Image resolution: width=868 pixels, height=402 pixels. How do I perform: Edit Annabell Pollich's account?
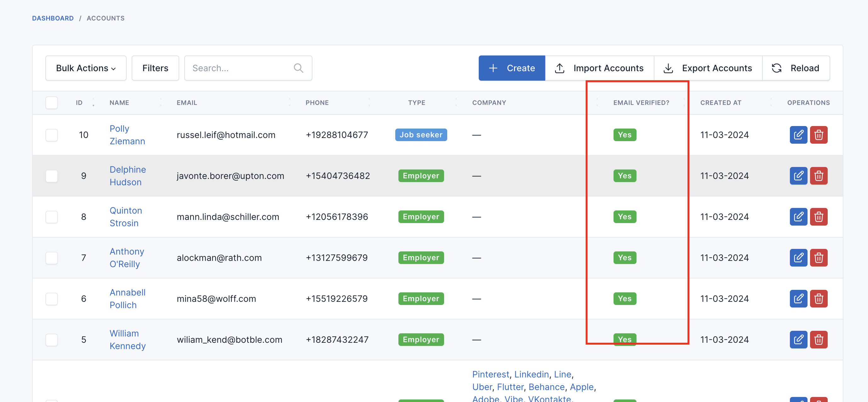point(798,299)
